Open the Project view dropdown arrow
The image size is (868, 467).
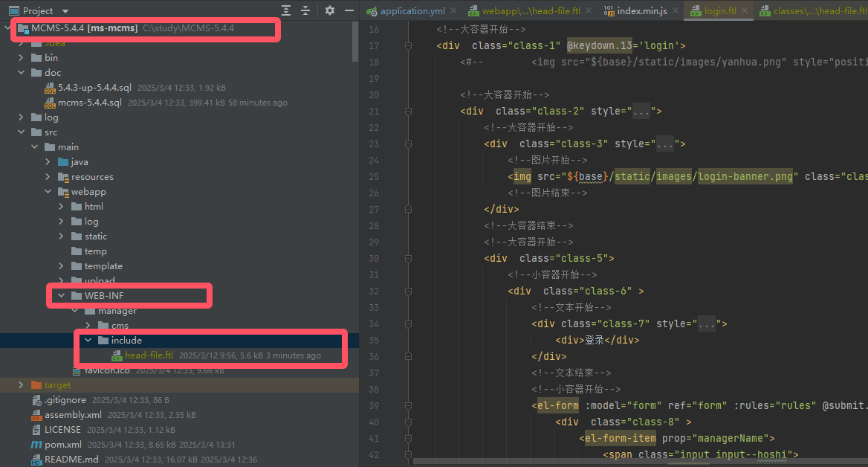pos(65,11)
